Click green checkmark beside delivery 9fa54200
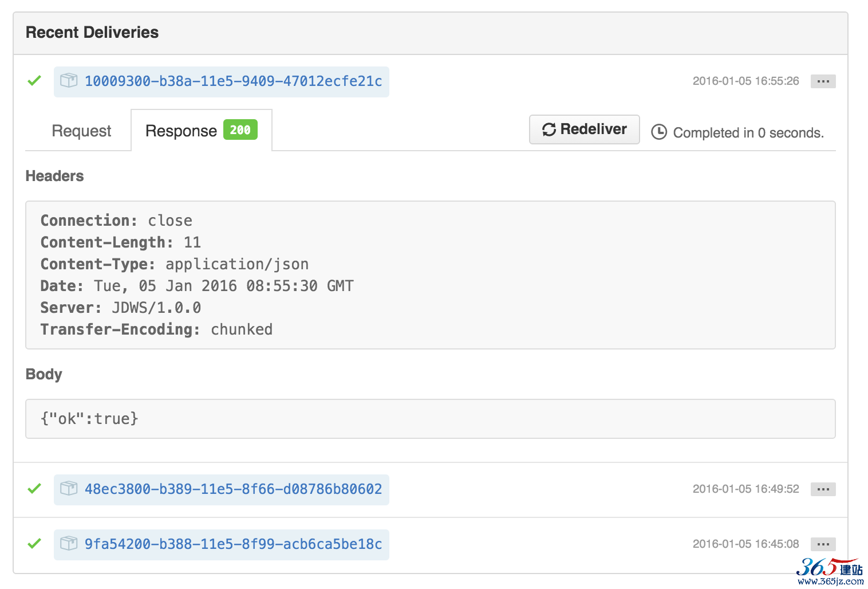 34,544
